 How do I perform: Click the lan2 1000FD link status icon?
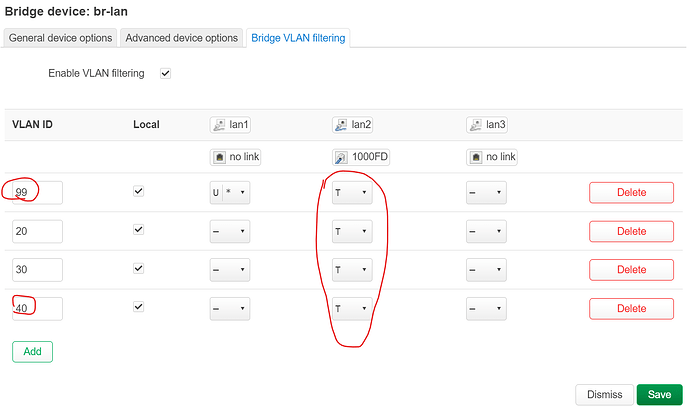[x=341, y=157]
